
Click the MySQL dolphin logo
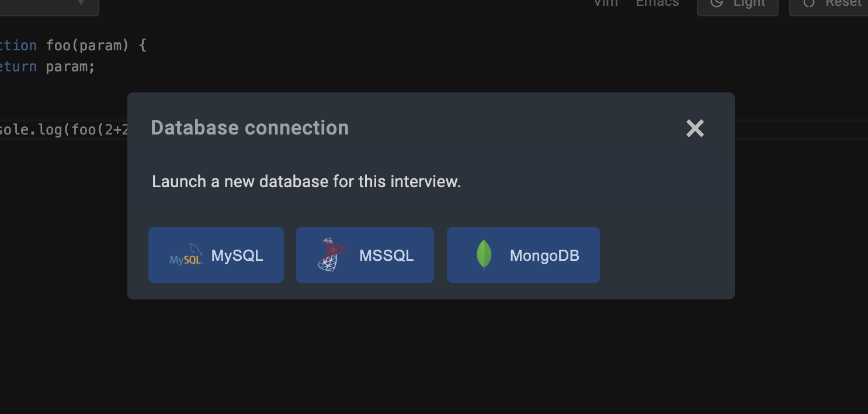point(186,255)
